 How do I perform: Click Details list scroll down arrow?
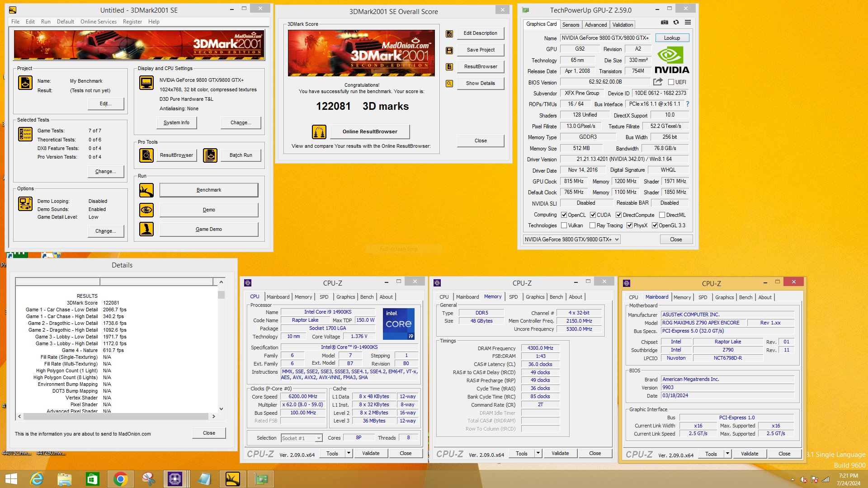pyautogui.click(x=221, y=408)
